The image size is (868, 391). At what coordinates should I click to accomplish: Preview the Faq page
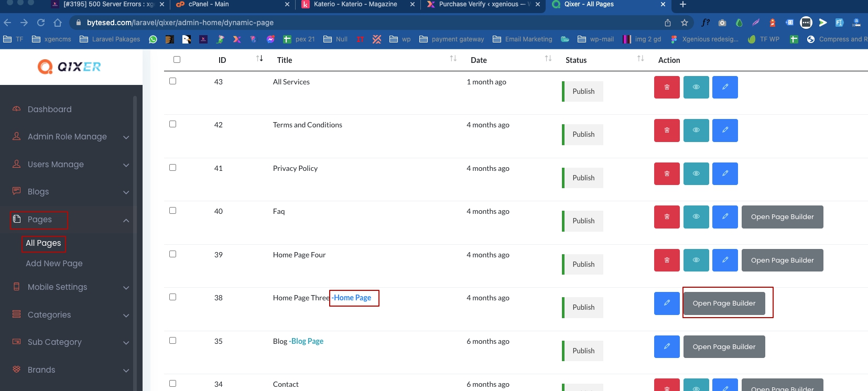[696, 217]
